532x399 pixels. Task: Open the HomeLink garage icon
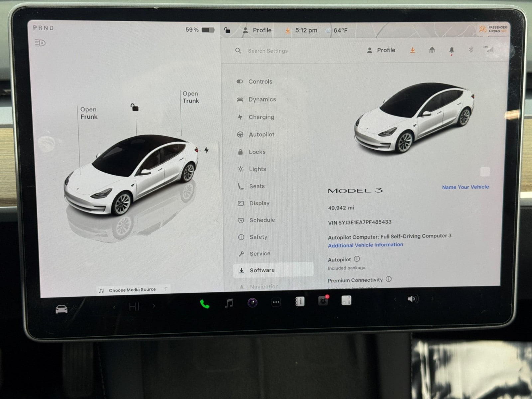(x=432, y=50)
